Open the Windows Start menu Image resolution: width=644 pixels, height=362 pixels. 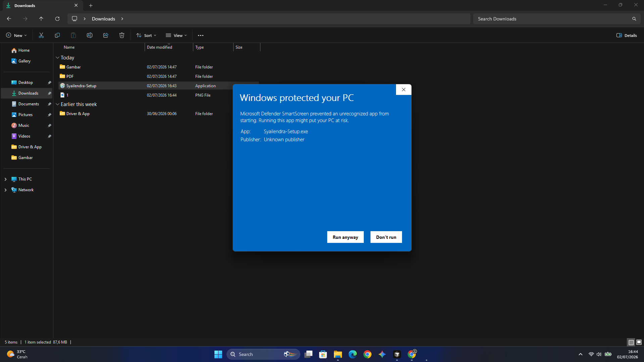coord(218,354)
